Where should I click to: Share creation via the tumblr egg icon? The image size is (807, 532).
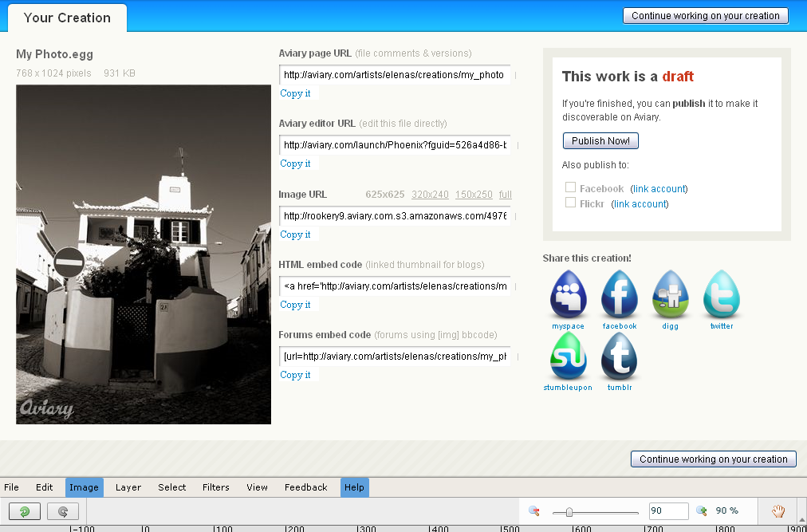619,356
